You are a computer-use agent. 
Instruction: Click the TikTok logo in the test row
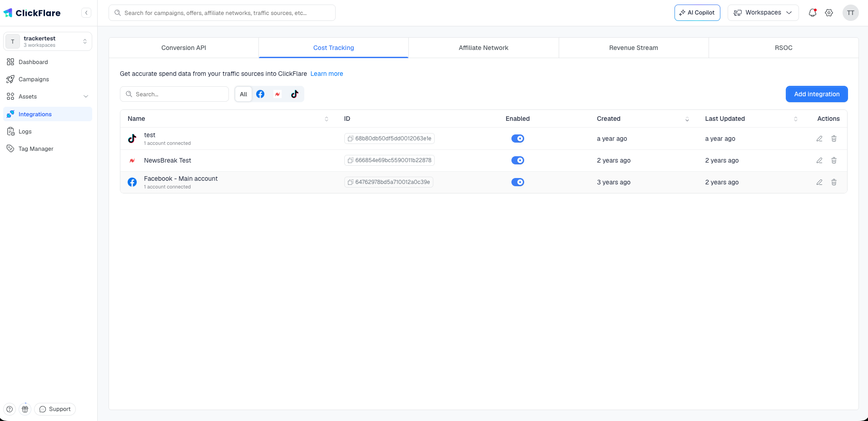click(132, 139)
